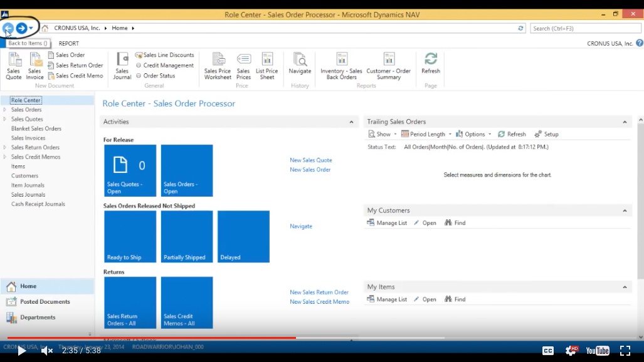
Task: Click the New Sales Return Order link
Action: [x=319, y=292]
